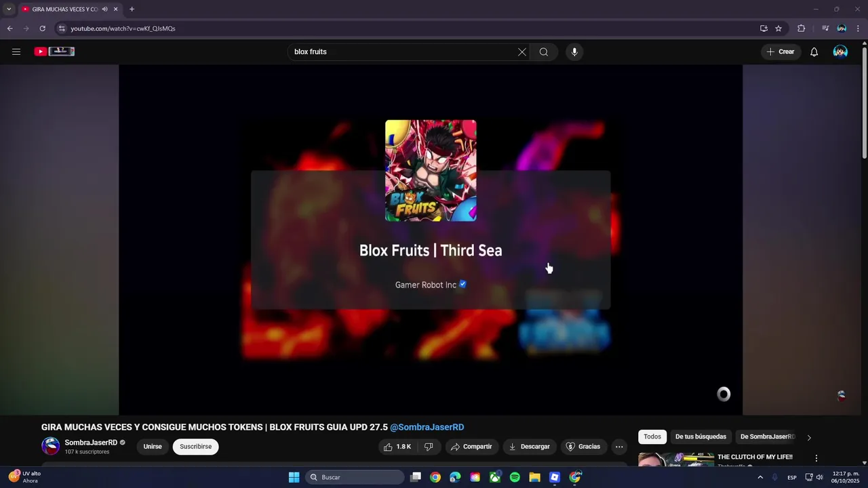Open YouTube notifications bell
This screenshot has width=868, height=488.
point(814,52)
